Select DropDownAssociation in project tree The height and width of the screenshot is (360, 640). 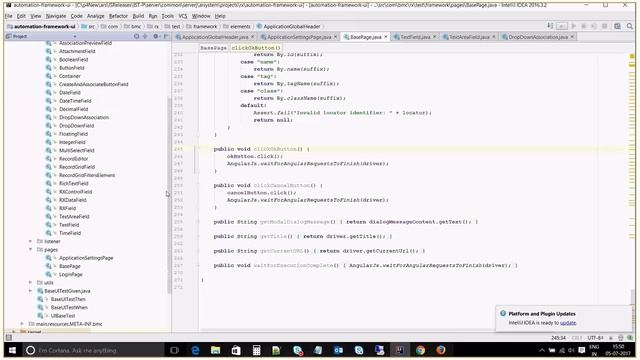tap(84, 117)
